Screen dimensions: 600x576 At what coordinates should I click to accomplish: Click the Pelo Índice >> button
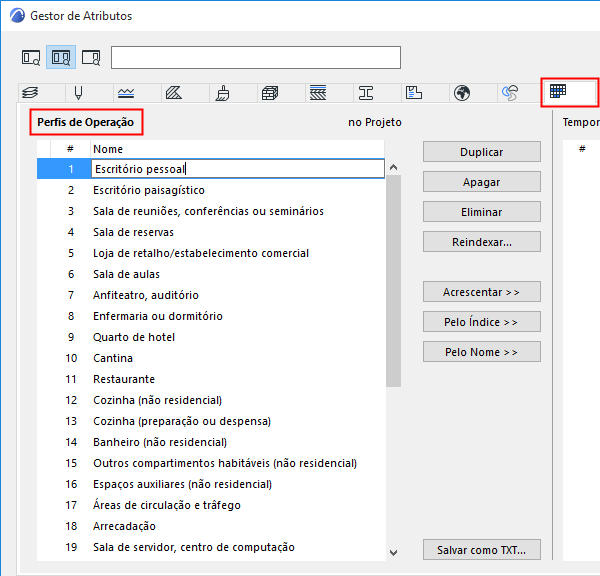482,322
